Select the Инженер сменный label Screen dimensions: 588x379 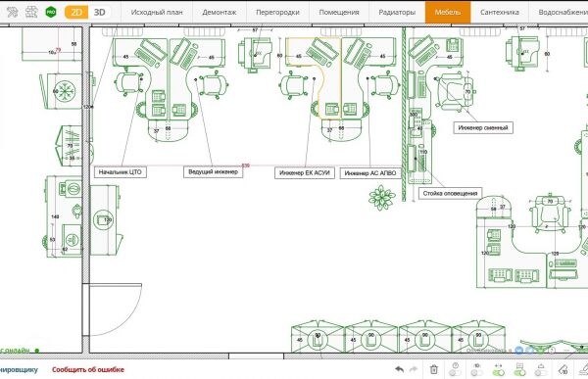tap(483, 127)
